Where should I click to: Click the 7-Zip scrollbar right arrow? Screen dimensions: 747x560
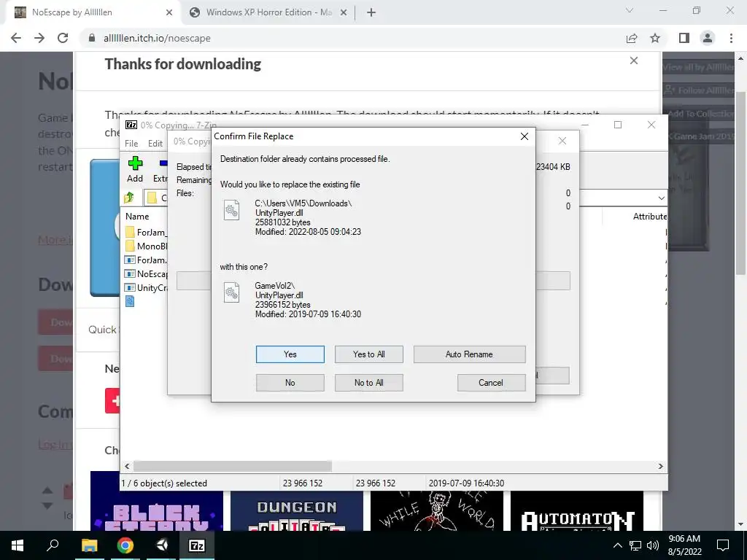click(x=661, y=466)
